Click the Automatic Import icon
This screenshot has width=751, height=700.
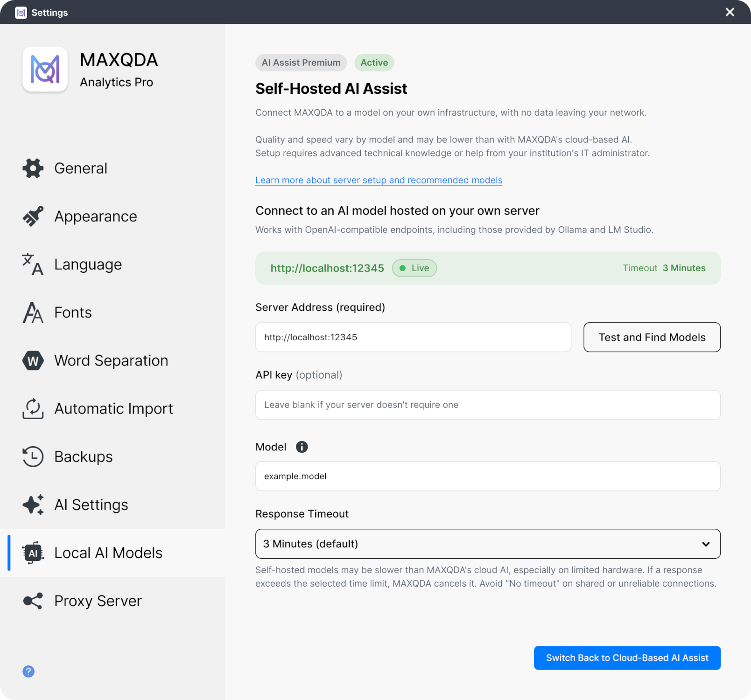(x=33, y=409)
